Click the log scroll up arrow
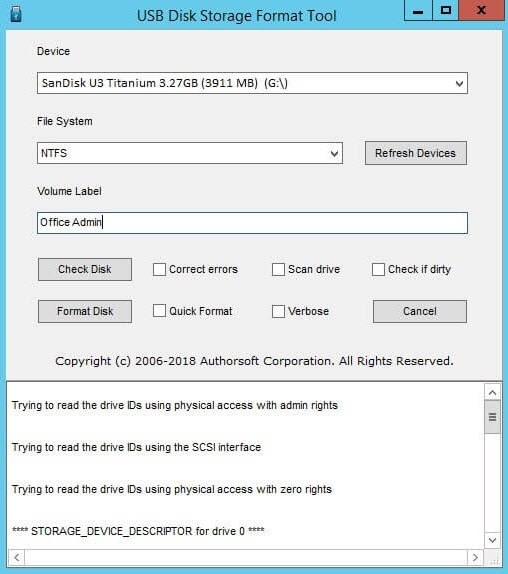The width and height of the screenshot is (508, 574). pyautogui.click(x=492, y=392)
